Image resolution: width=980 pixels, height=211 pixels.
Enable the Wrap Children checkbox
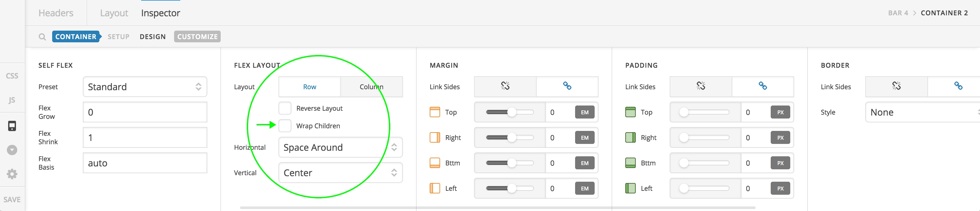click(285, 125)
